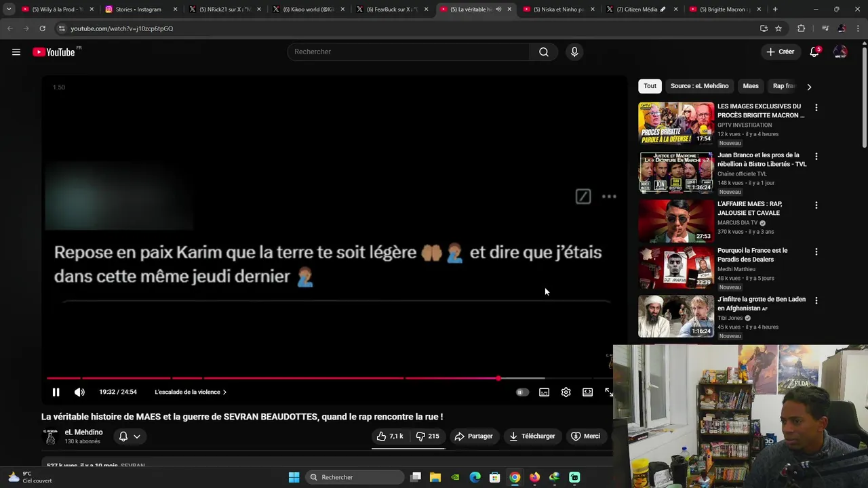
Task: Expand the chapter 'L'escalade de la violence'
Action: pos(191,392)
